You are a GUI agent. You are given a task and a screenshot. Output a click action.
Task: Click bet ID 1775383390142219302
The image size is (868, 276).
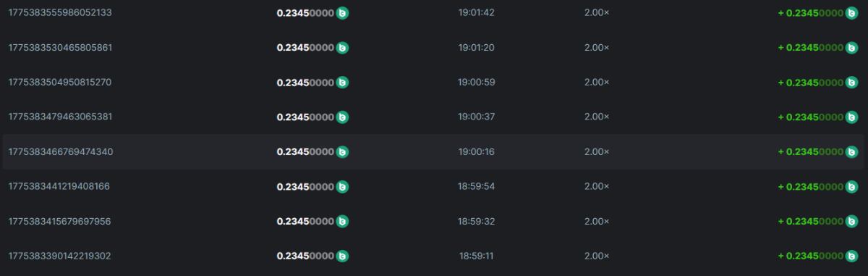(x=59, y=256)
